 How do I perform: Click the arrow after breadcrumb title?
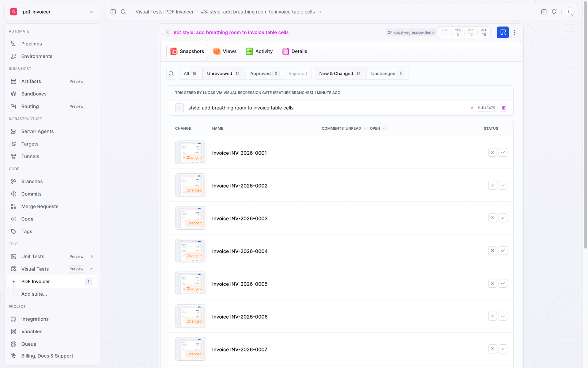(x=319, y=12)
